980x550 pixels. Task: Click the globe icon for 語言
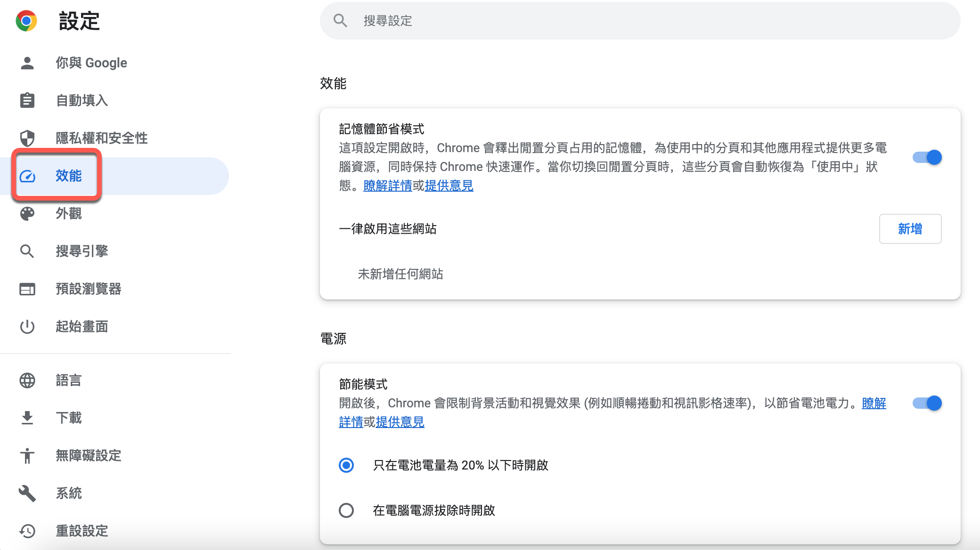27,380
